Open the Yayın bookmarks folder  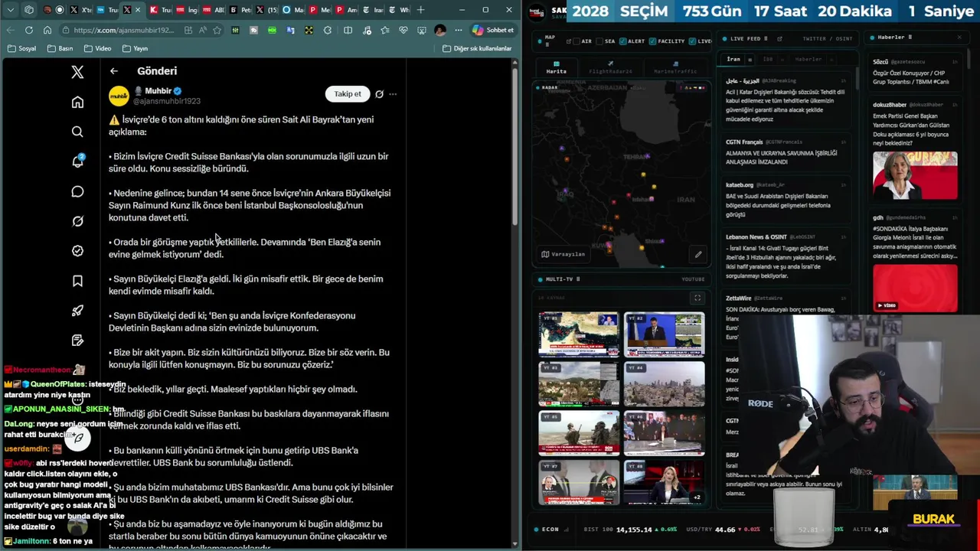pyautogui.click(x=135, y=48)
